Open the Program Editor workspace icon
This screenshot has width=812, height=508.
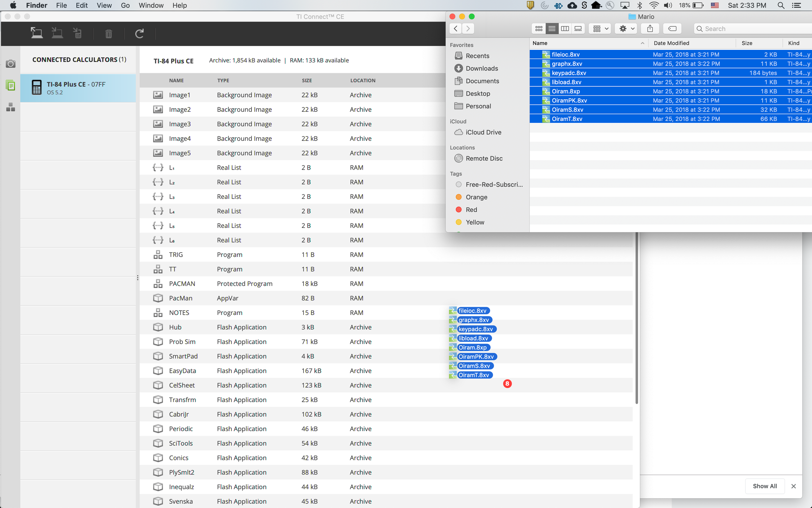(x=11, y=107)
